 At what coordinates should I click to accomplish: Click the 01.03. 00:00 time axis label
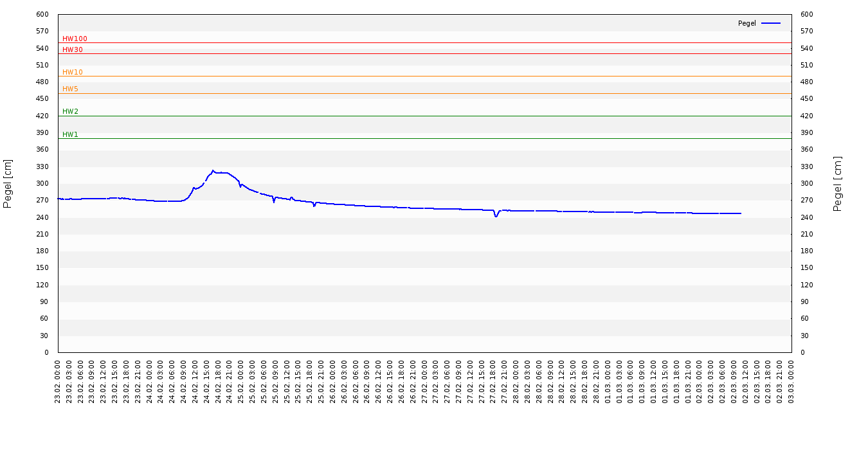click(608, 381)
